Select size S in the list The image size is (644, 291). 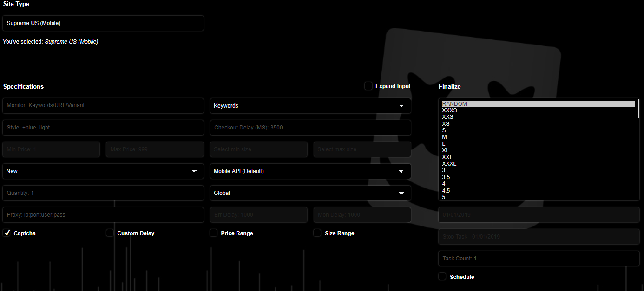(x=538, y=130)
